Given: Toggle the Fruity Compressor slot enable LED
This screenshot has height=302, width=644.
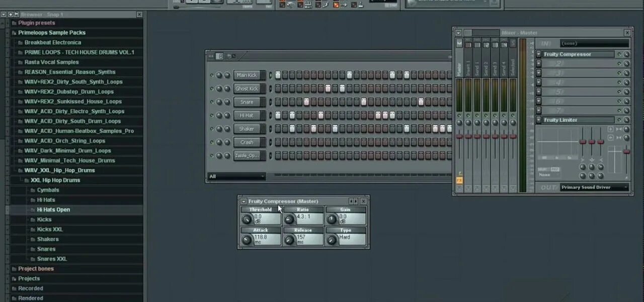Looking at the screenshot, I should click(619, 54).
